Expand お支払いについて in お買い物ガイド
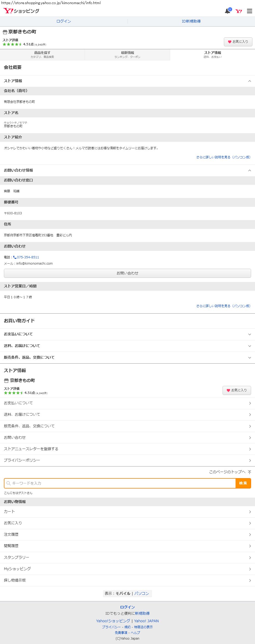The width and height of the screenshot is (255, 644). (x=127, y=334)
